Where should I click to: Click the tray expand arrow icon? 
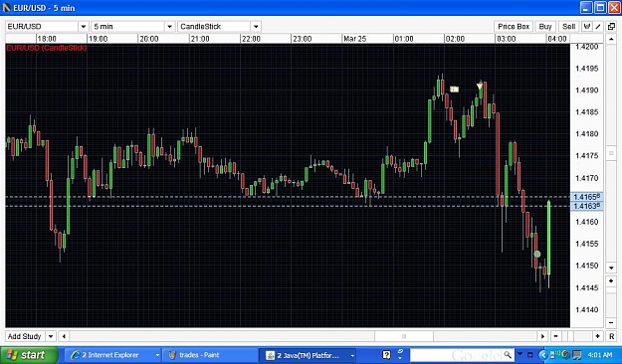543,355
